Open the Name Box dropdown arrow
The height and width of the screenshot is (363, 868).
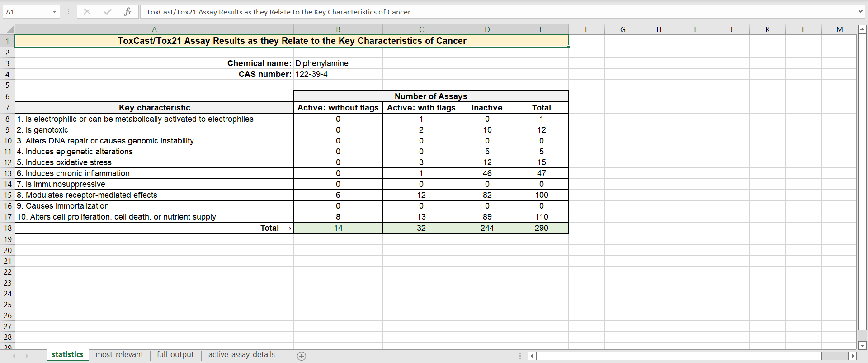pos(54,12)
